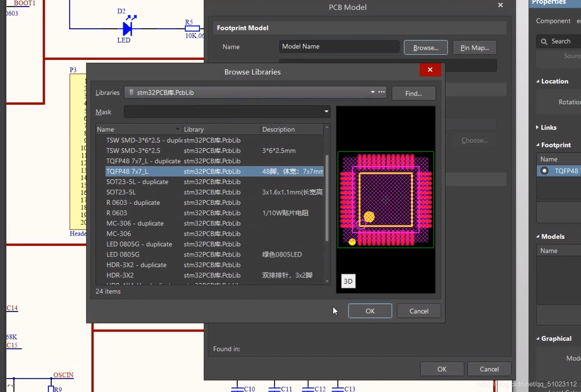Screen dimensions: 581x392
Task: Click Browse... in PCB Model dialog
Action: coord(426,48)
